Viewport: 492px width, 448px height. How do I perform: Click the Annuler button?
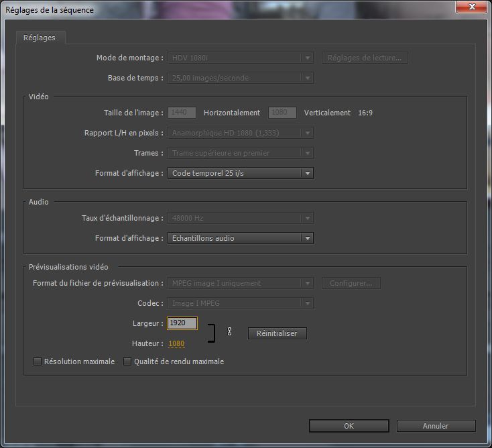pos(436,426)
